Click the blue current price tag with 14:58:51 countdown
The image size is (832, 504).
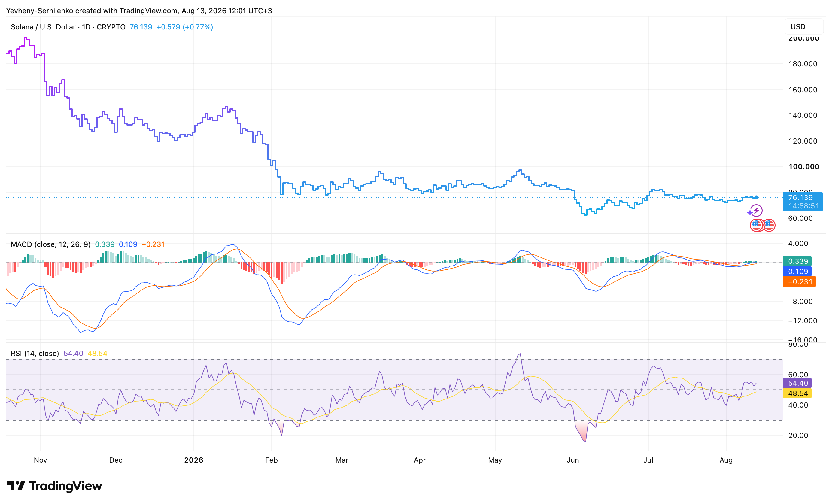[x=803, y=202]
